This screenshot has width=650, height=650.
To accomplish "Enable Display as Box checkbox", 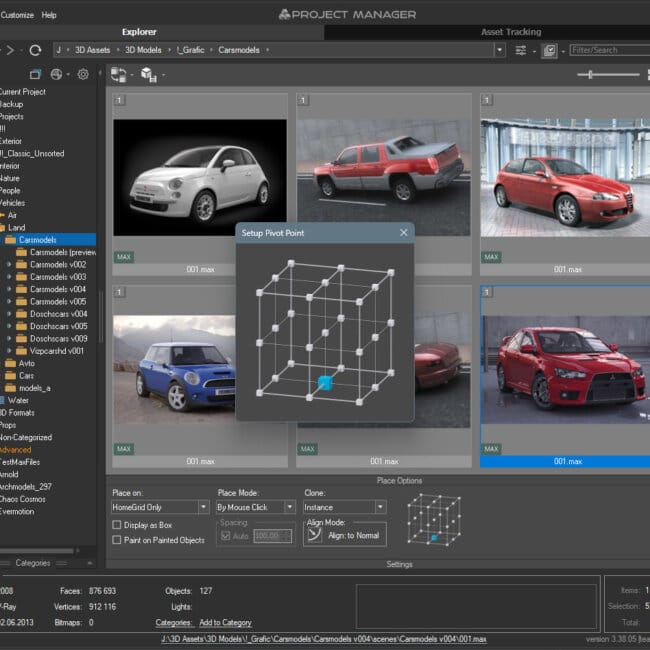I will pos(117,524).
